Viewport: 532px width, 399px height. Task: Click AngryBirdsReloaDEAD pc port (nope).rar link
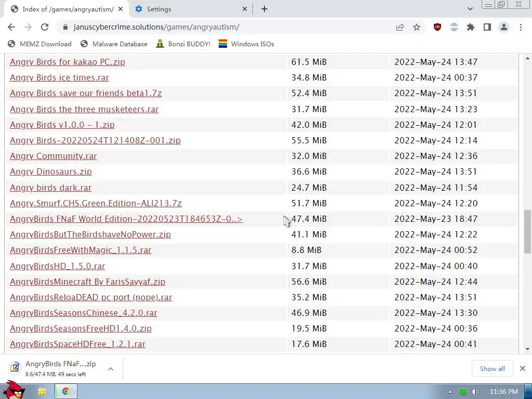(x=91, y=297)
